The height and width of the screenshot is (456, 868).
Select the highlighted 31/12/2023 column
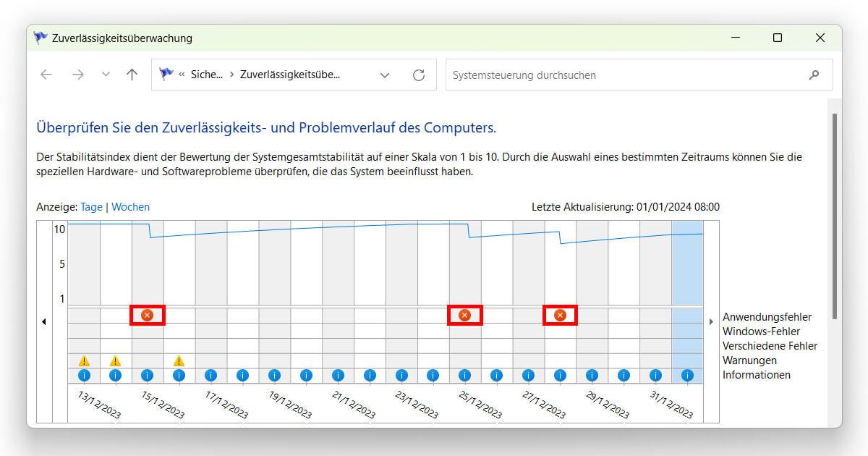[x=687, y=290]
